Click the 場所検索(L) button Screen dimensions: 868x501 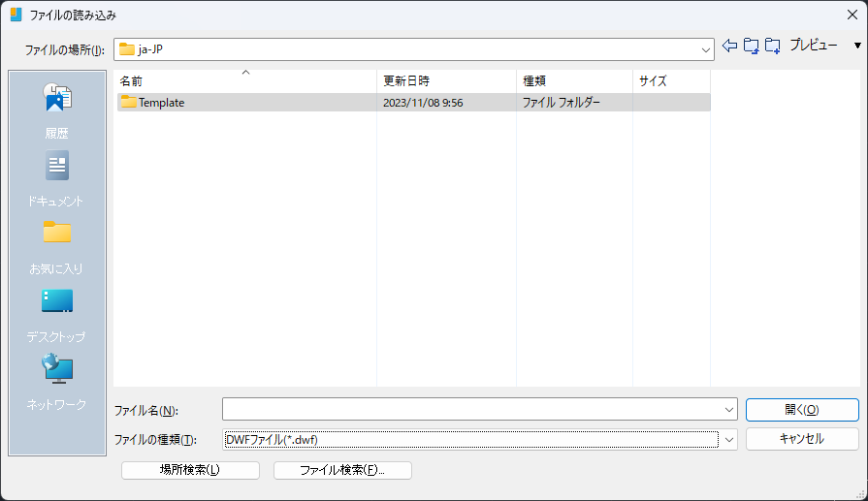coord(190,470)
